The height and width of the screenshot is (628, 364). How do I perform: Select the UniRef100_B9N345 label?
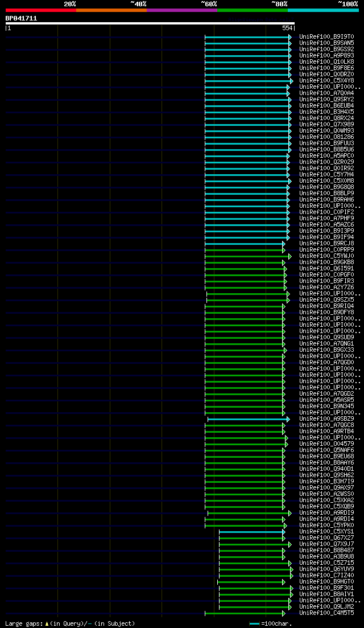[326, 406]
